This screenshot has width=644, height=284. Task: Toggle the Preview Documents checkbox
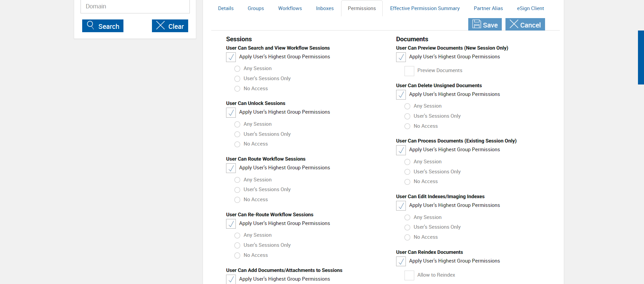[409, 71]
